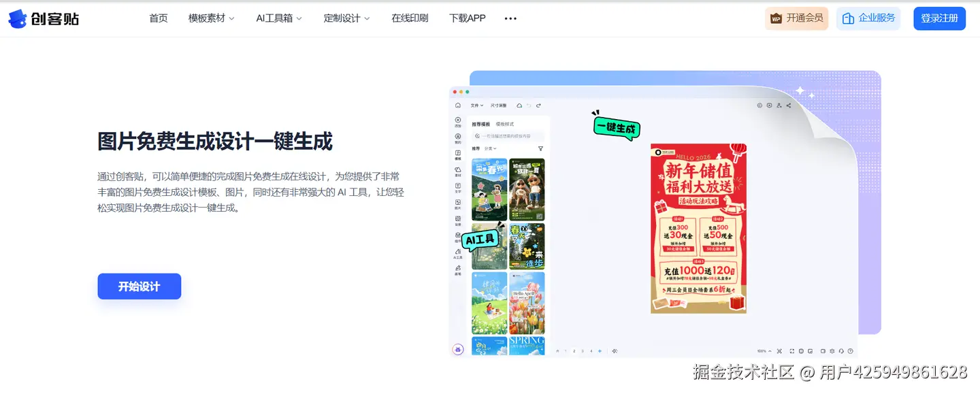The height and width of the screenshot is (394, 980).
Task: Open the 文件 dropdown in editor preview
Action: pos(477,105)
